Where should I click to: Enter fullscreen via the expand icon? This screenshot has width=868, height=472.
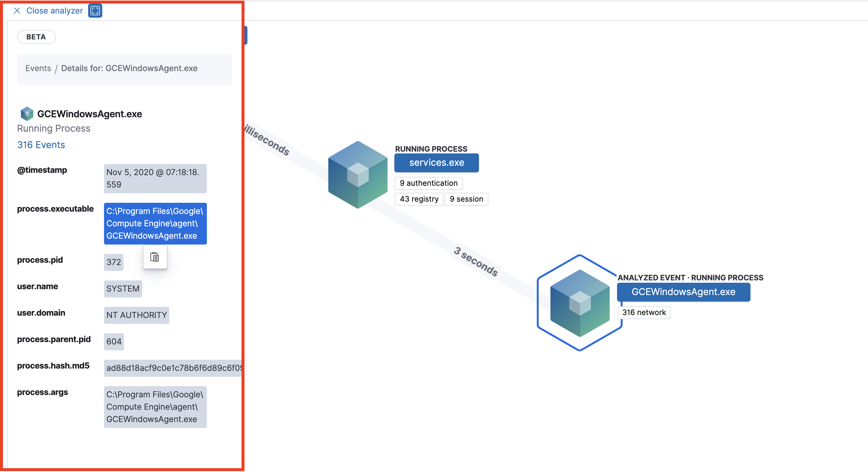point(95,11)
